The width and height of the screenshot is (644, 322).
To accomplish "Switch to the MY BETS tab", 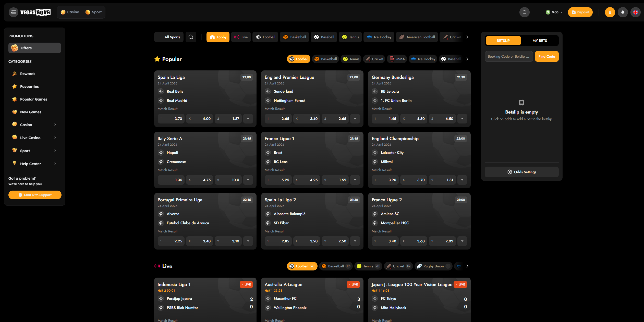I will pyautogui.click(x=540, y=40).
